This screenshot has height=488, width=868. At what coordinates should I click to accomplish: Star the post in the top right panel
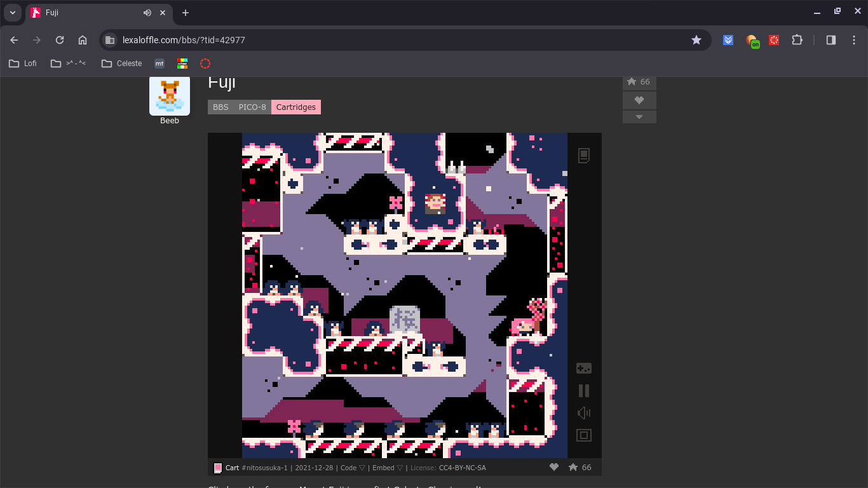tap(639, 82)
